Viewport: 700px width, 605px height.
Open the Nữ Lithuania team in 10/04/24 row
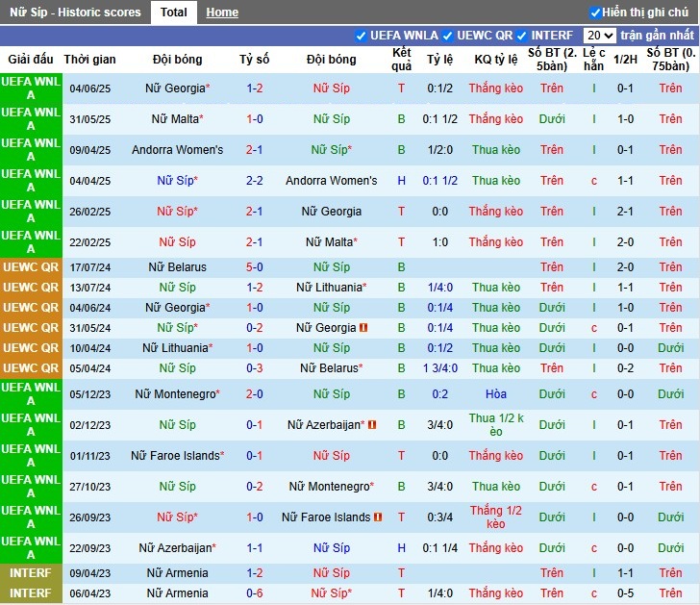pyautogui.click(x=175, y=348)
